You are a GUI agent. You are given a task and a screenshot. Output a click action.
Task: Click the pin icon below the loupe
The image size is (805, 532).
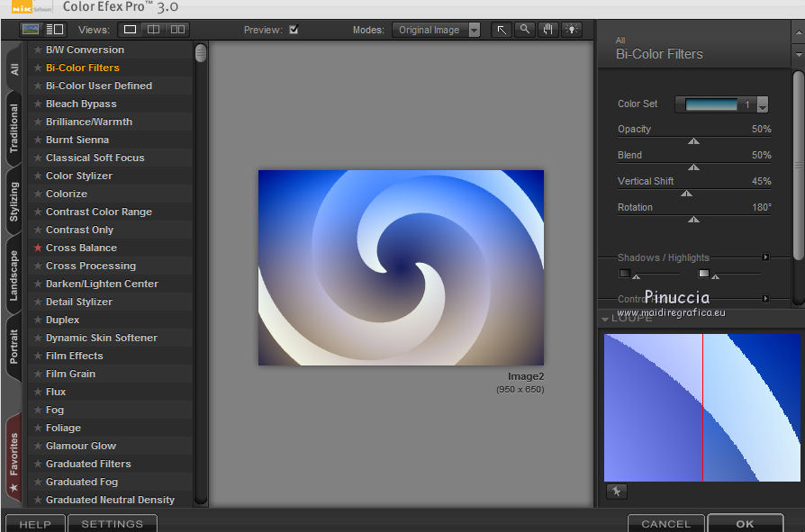[x=616, y=491]
